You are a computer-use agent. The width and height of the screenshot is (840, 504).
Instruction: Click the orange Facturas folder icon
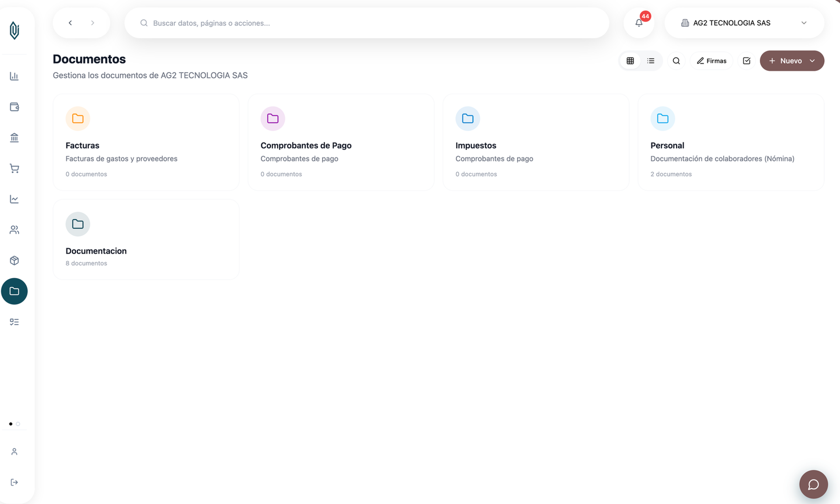coord(78,119)
